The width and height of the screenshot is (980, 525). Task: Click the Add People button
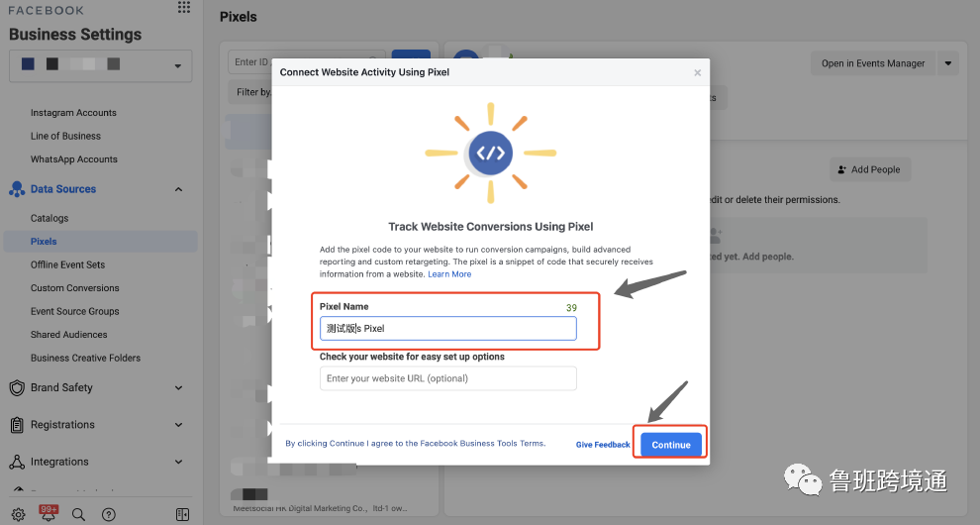[870, 169]
